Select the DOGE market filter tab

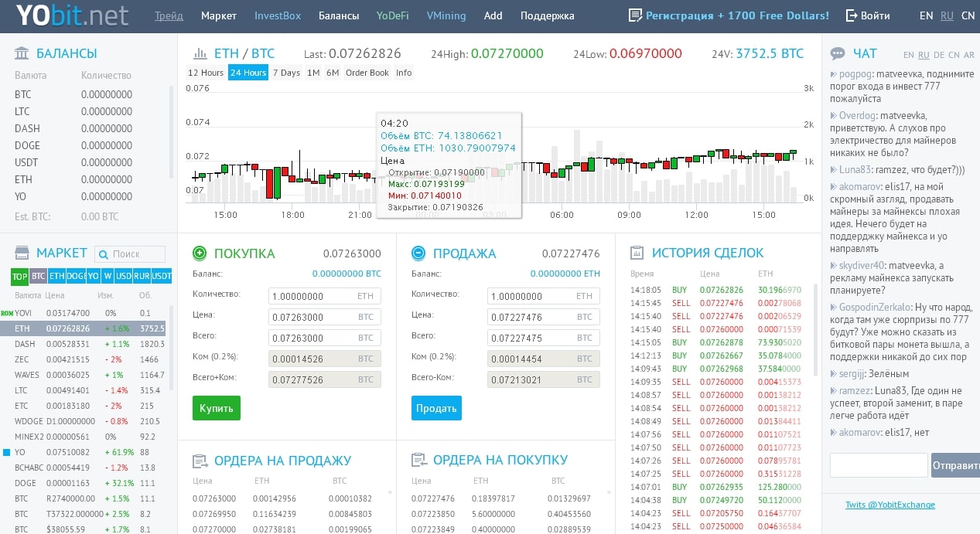[x=76, y=276]
